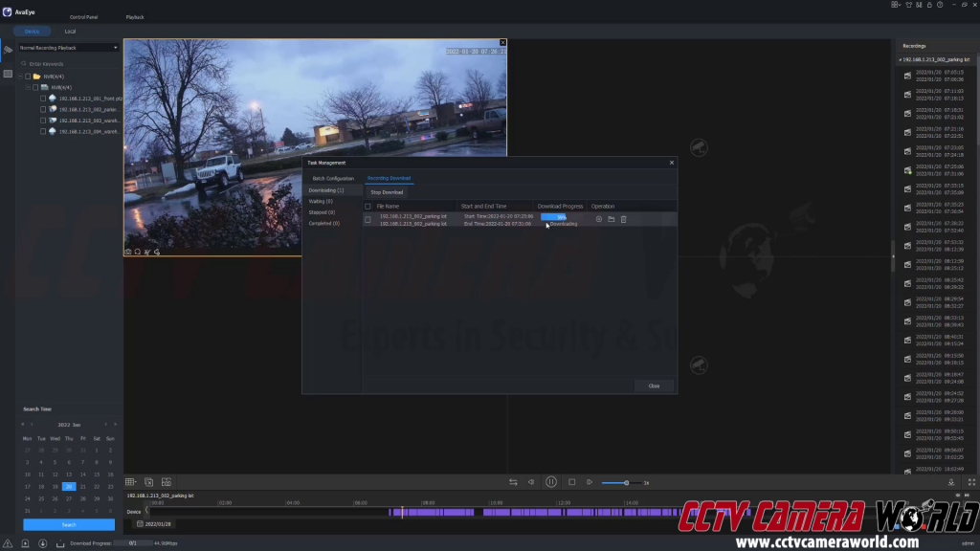Toggle the File Name header select-all checkbox
980x551 pixels.
coord(367,206)
